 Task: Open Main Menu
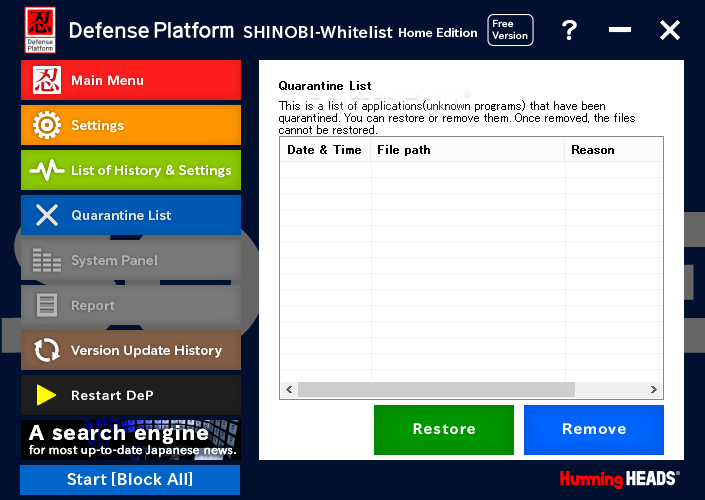(131, 80)
